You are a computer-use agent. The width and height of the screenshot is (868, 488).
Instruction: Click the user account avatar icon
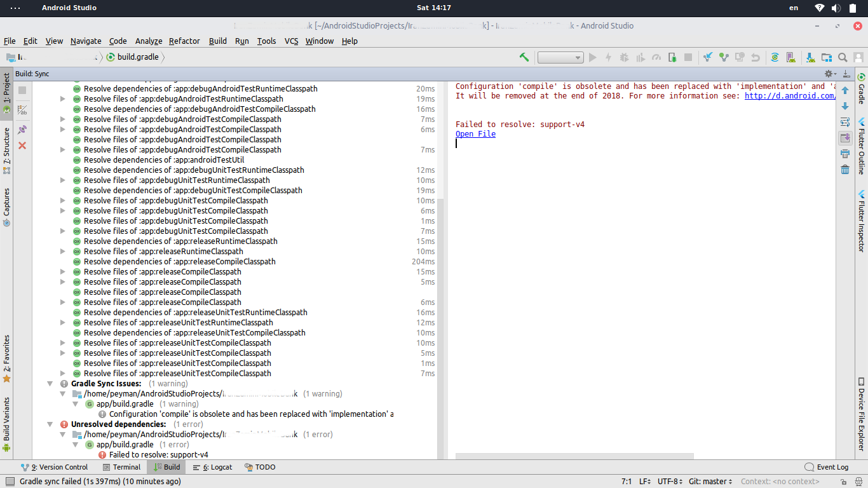coord(858,57)
